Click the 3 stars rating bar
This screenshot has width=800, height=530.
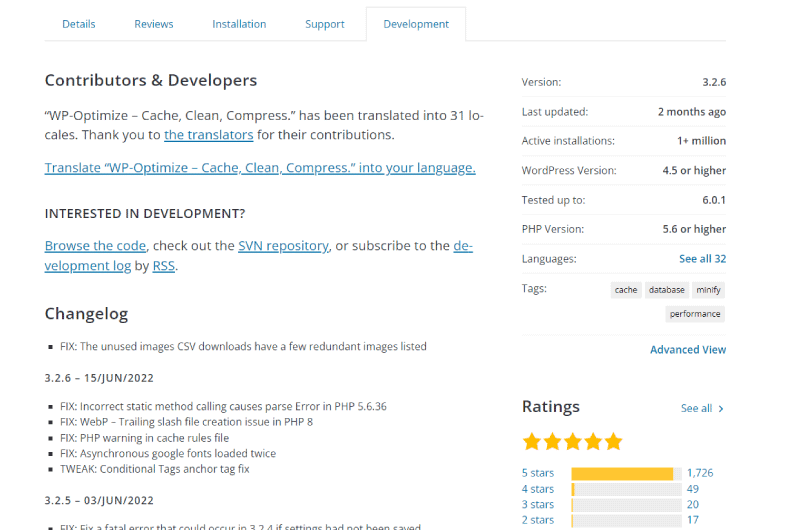(x=627, y=505)
